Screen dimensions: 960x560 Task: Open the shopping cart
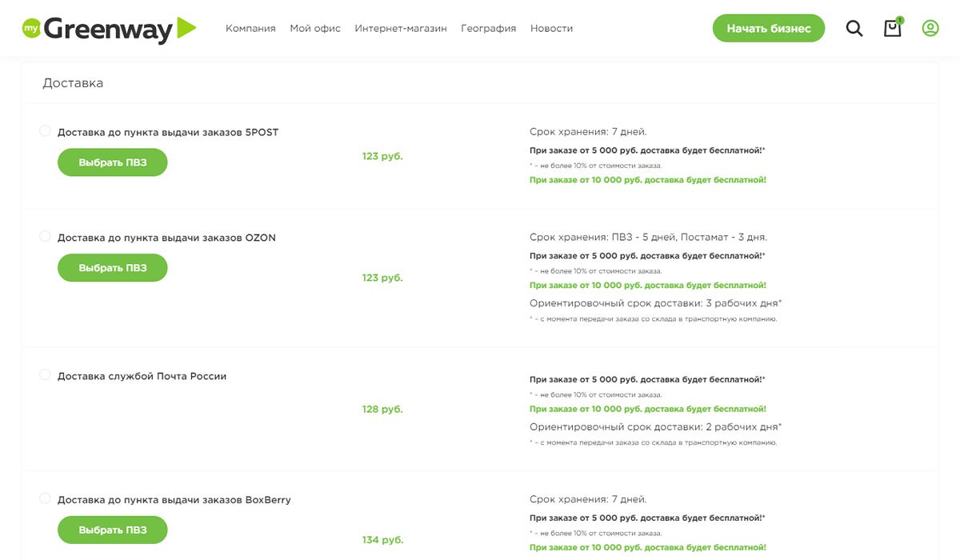coord(892,29)
